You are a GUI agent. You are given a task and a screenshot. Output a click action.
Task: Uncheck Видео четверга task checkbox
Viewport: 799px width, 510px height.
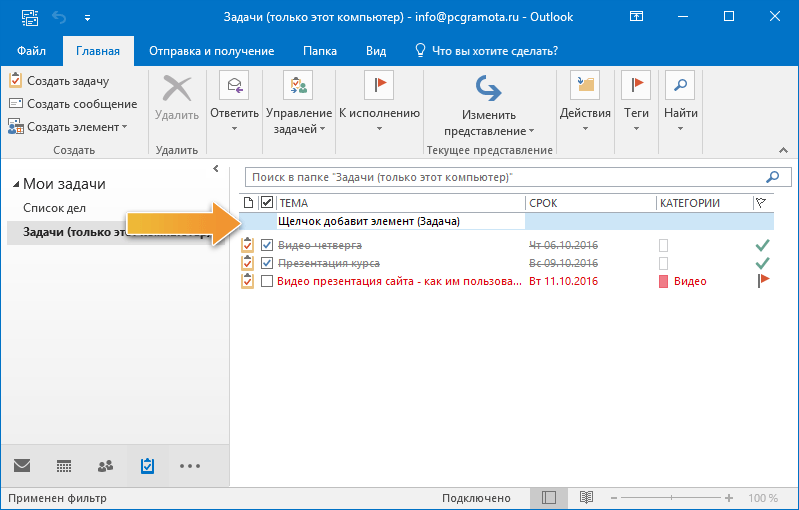267,245
